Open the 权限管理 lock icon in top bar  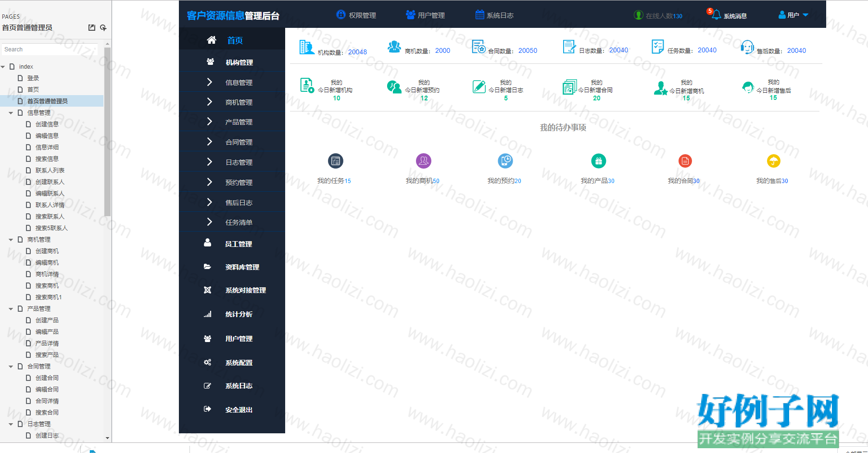341,14
